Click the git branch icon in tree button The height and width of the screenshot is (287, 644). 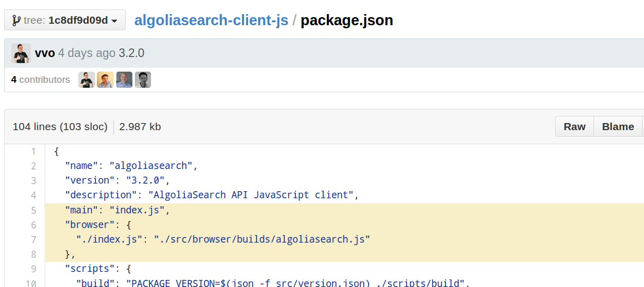pos(17,21)
